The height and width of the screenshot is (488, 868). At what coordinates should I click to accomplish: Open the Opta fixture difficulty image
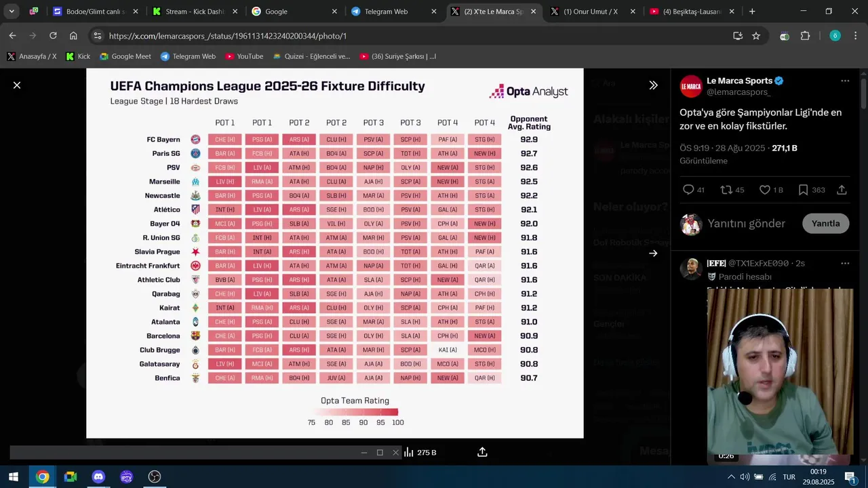click(334, 253)
